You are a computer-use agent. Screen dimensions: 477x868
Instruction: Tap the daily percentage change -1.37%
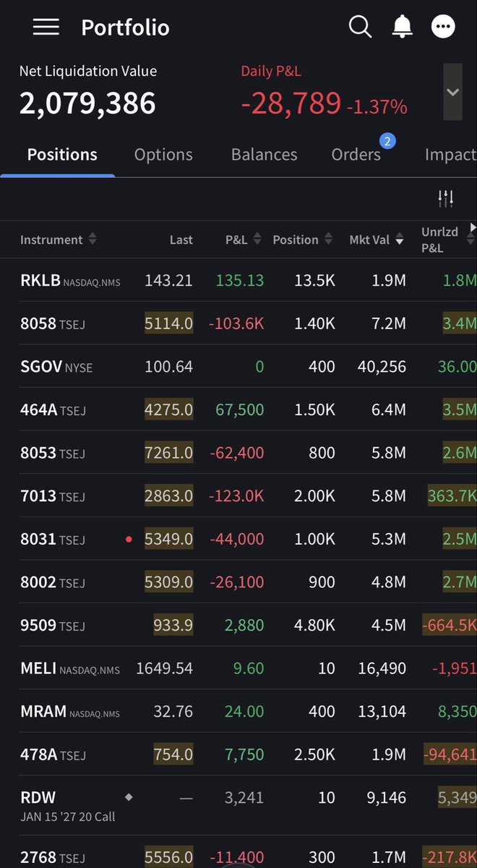(377, 108)
